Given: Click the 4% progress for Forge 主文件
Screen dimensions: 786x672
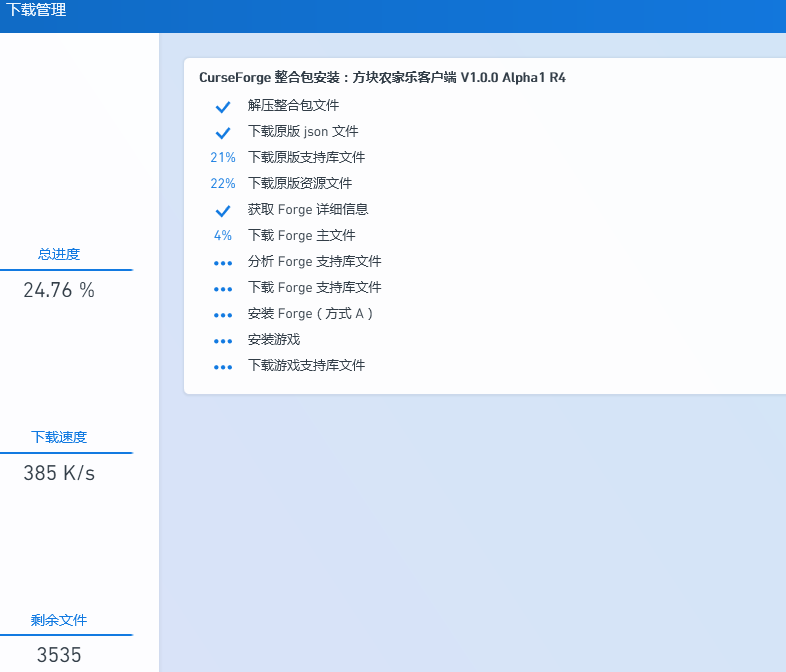Looking at the screenshot, I should pos(223,236).
